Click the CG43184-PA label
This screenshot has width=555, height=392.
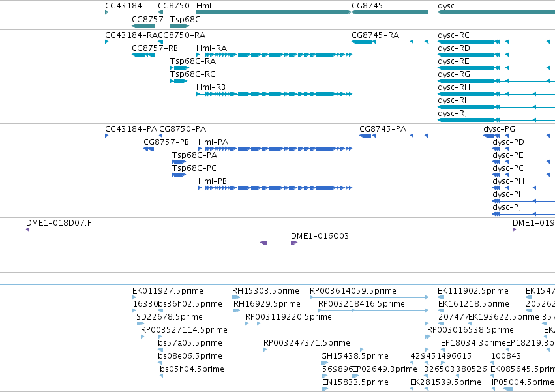(x=131, y=129)
